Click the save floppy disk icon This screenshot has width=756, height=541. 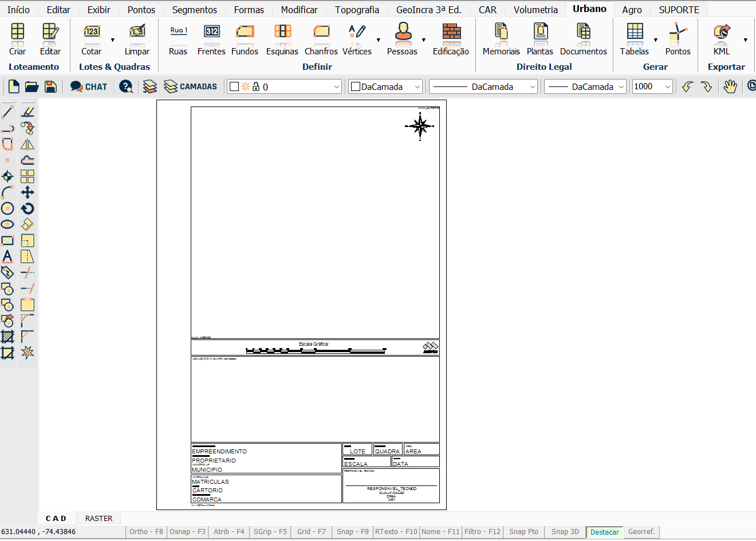click(50, 86)
